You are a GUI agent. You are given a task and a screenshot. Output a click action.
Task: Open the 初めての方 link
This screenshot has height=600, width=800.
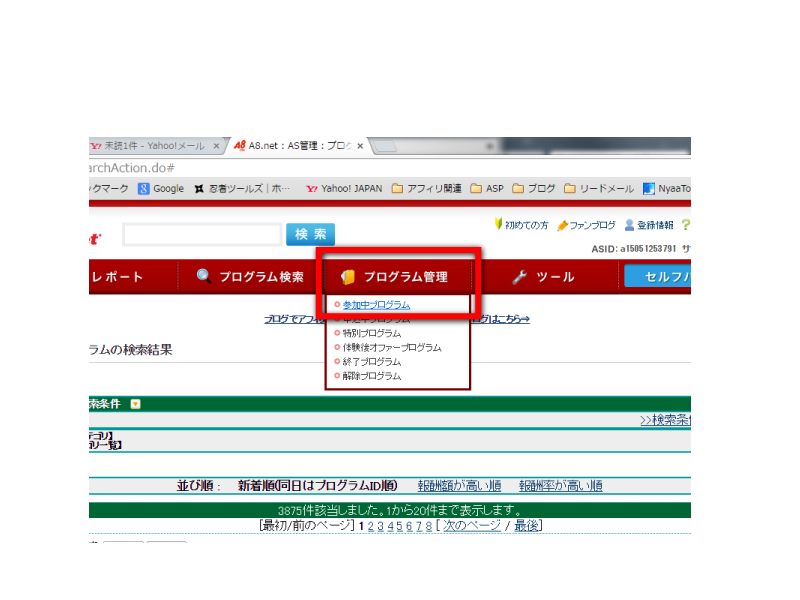(x=521, y=225)
